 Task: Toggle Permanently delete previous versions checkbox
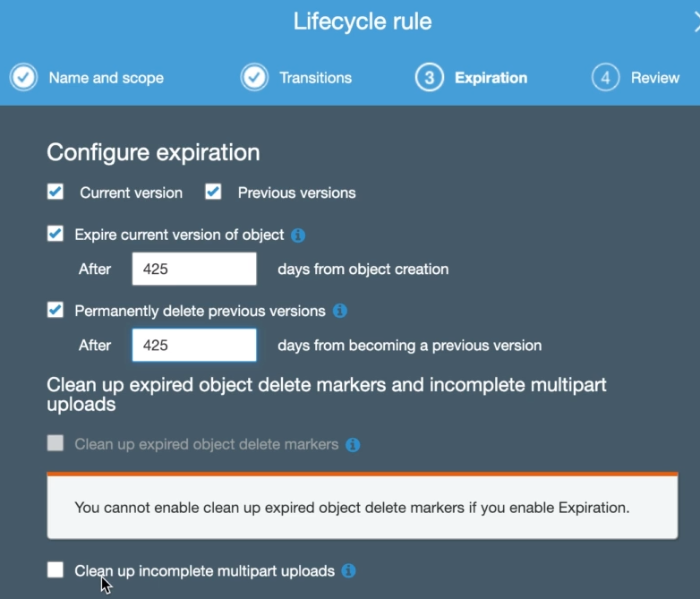click(x=55, y=311)
